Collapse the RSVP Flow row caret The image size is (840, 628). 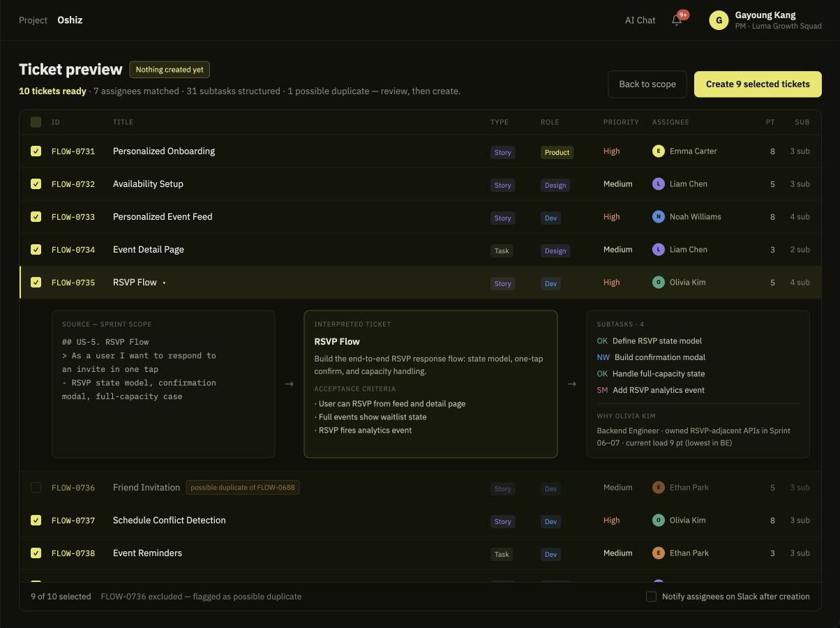click(x=164, y=283)
